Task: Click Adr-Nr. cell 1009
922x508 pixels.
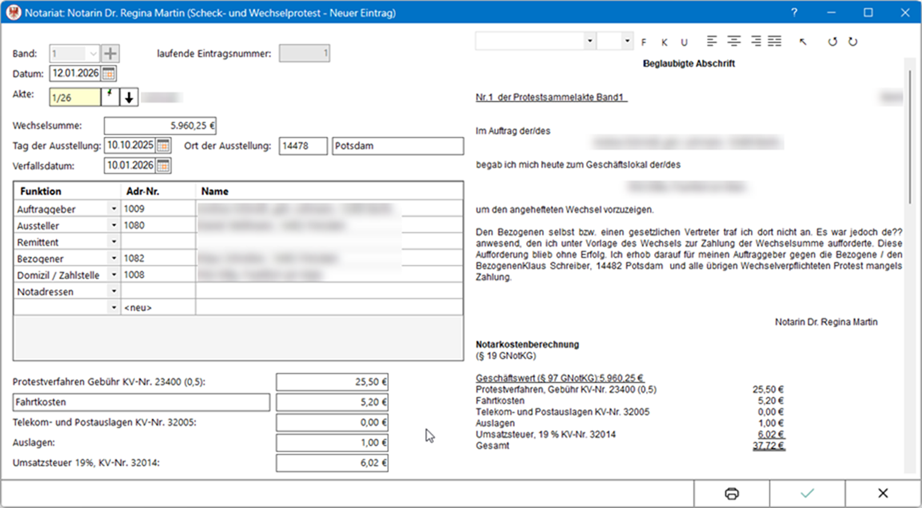Action: [158, 209]
